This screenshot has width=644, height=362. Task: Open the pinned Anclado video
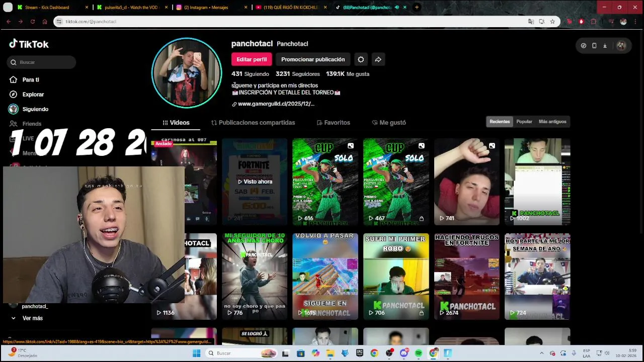[x=184, y=182]
